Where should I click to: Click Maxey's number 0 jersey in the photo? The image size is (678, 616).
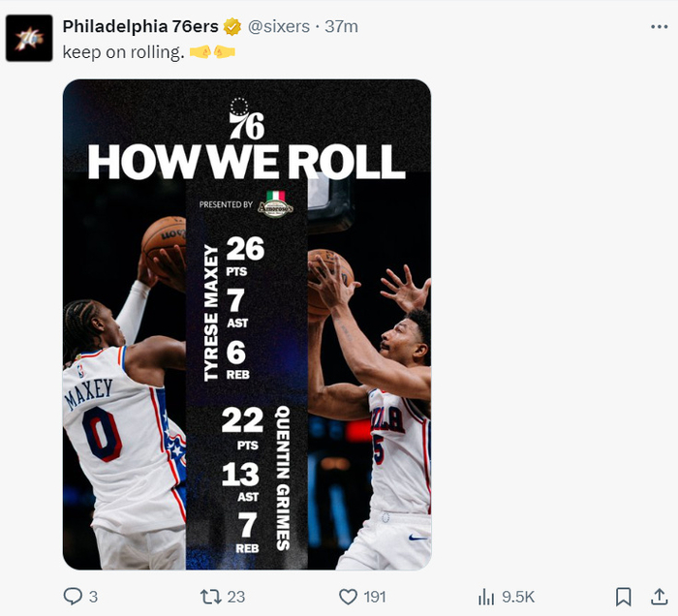[102, 433]
